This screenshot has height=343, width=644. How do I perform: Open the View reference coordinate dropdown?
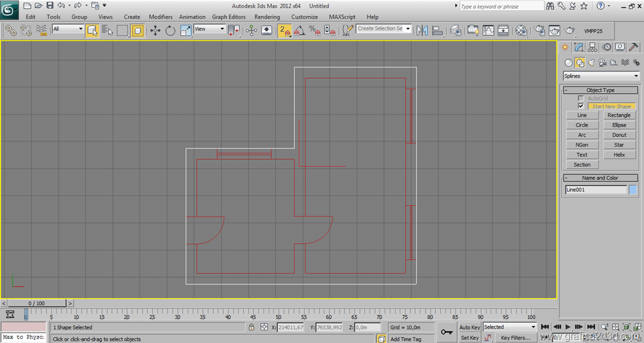point(209,29)
